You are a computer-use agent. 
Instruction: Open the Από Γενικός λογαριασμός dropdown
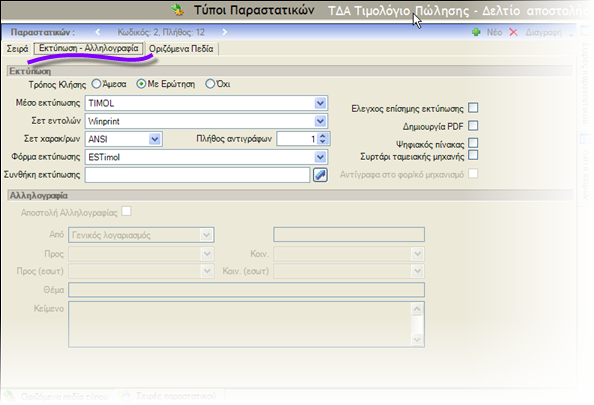pos(206,235)
